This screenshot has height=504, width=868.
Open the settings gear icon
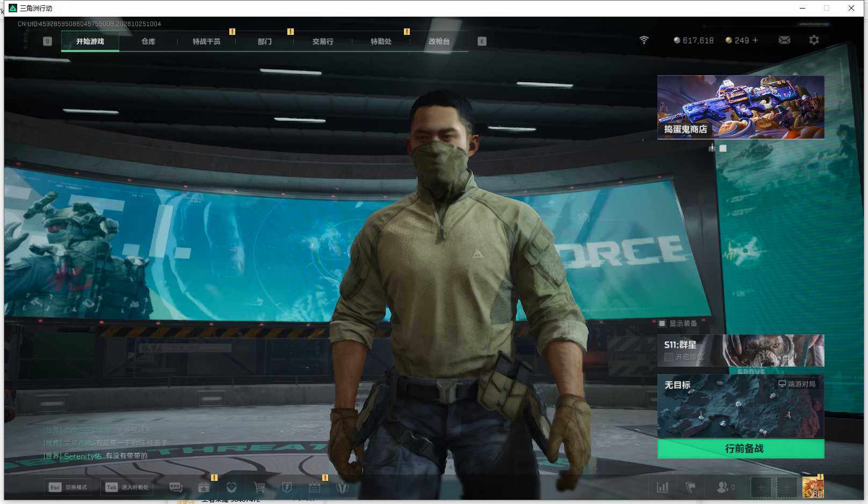pyautogui.click(x=814, y=40)
